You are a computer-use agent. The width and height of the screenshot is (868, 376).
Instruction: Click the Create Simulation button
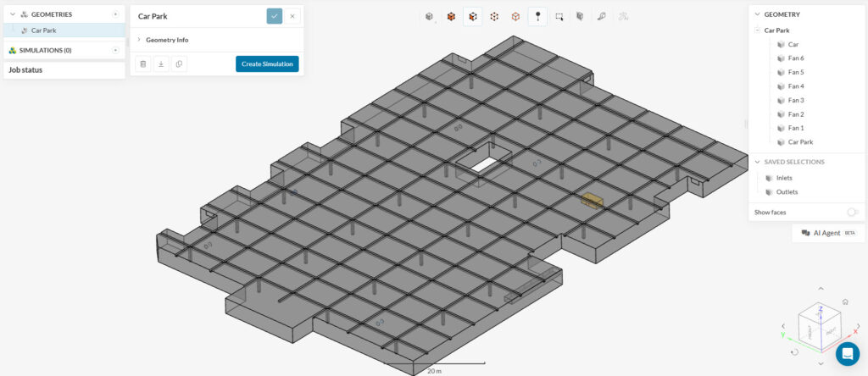click(267, 64)
